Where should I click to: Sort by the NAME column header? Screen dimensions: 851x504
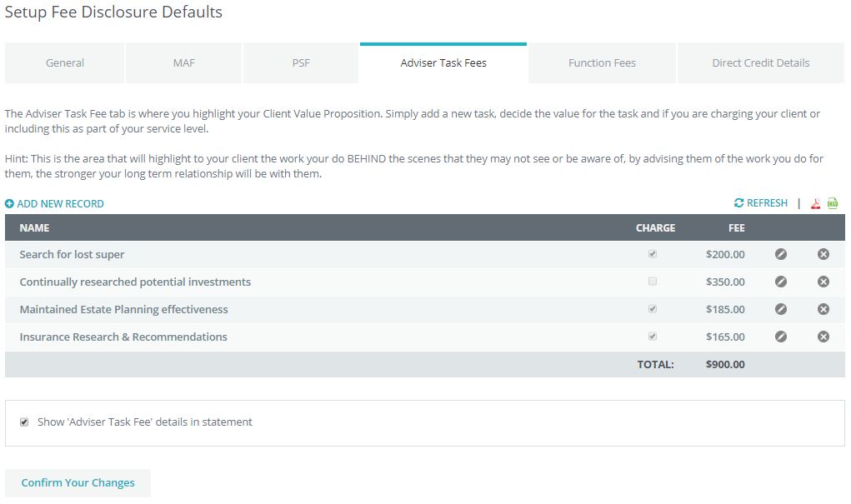34,228
